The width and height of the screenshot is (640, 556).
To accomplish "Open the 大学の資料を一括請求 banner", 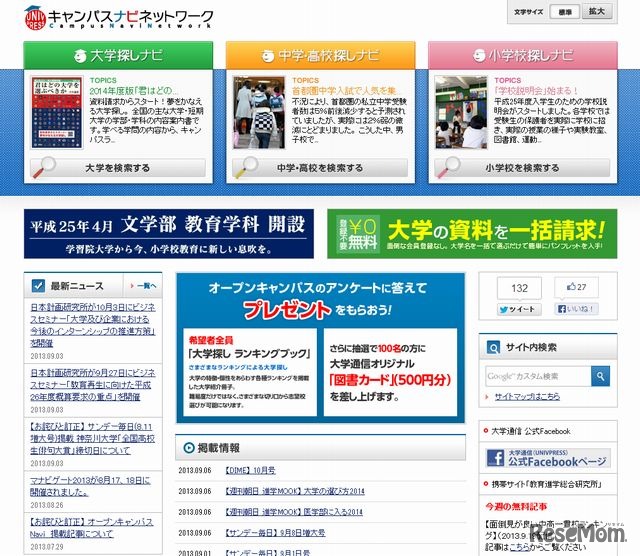I will (472, 234).
